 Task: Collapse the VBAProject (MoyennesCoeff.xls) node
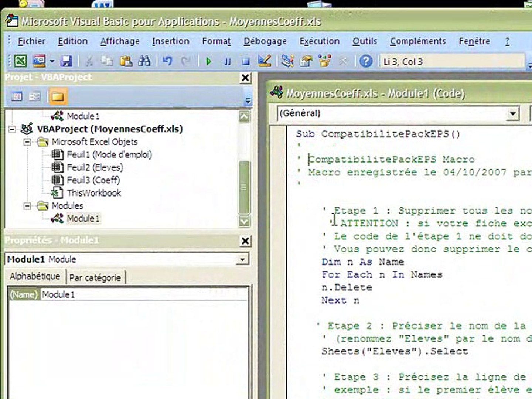13,129
